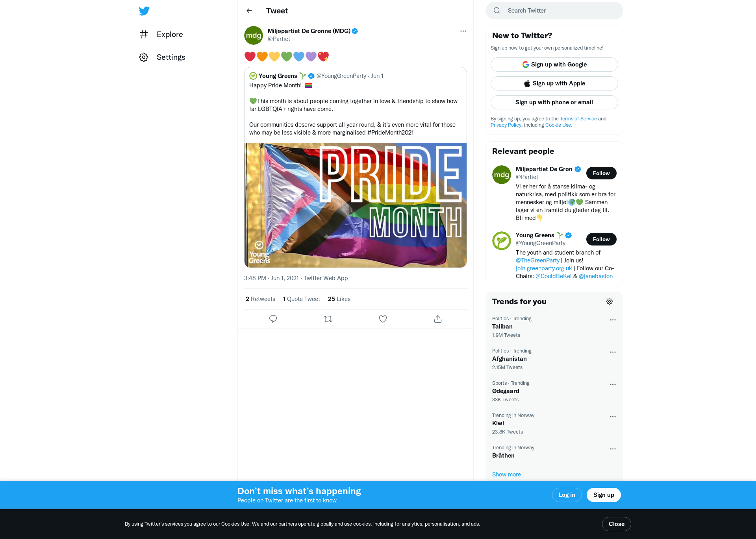
Task: Share the tweet via share icon
Action: click(x=438, y=319)
